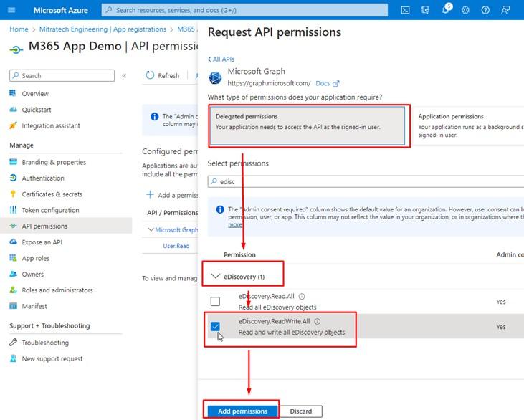524x420 pixels.
Task: Click the sidebar Search box
Action: pyautogui.click(x=62, y=75)
